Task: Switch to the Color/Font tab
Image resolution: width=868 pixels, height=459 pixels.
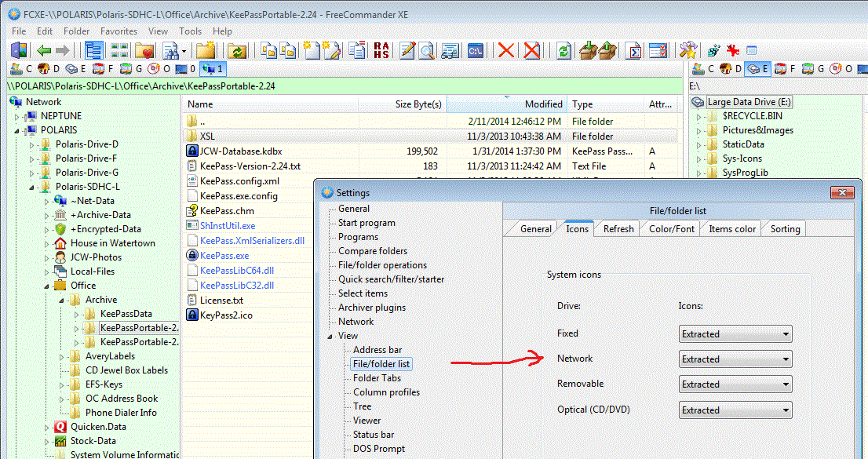Action: coord(671,229)
